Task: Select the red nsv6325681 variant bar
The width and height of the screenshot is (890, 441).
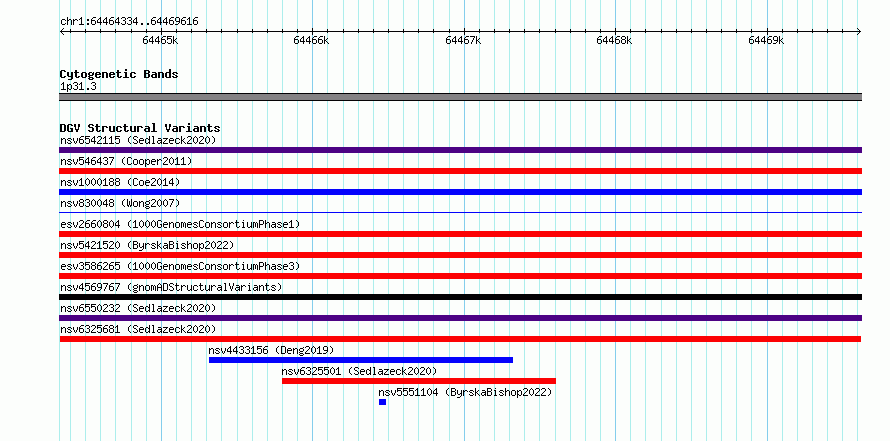Action: 460,339
